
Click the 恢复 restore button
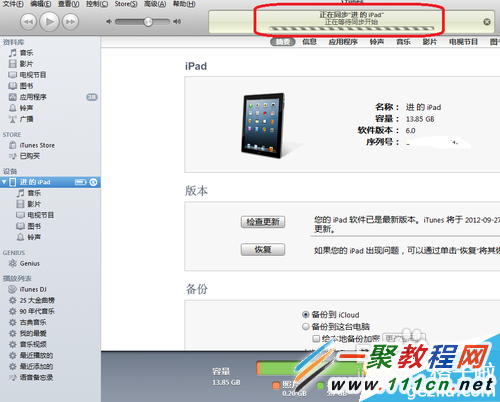click(x=263, y=249)
